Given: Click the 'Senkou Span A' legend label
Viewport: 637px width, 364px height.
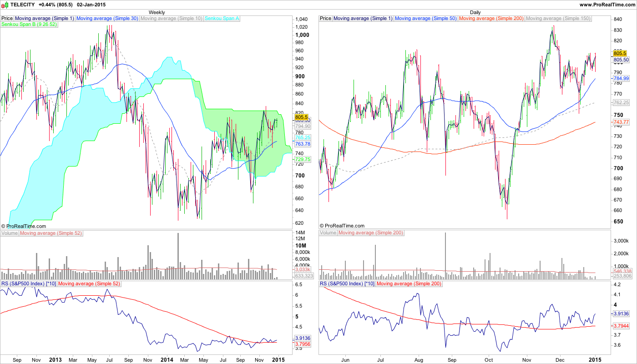Looking at the screenshot, I should click(223, 19).
